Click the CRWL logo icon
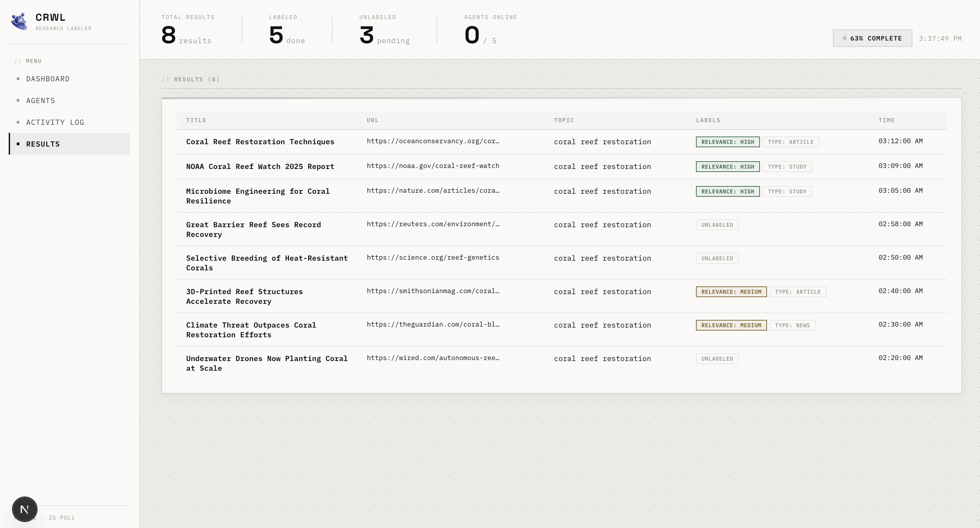This screenshot has height=528, width=980. [x=19, y=21]
